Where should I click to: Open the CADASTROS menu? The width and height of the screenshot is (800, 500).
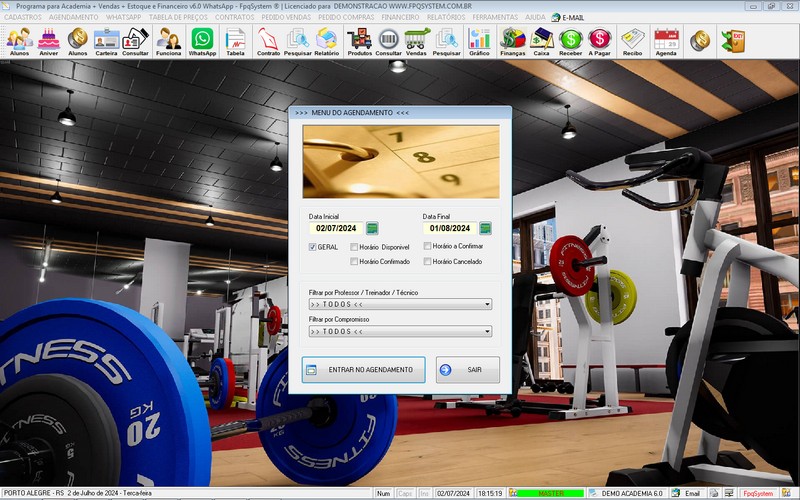pos(23,17)
